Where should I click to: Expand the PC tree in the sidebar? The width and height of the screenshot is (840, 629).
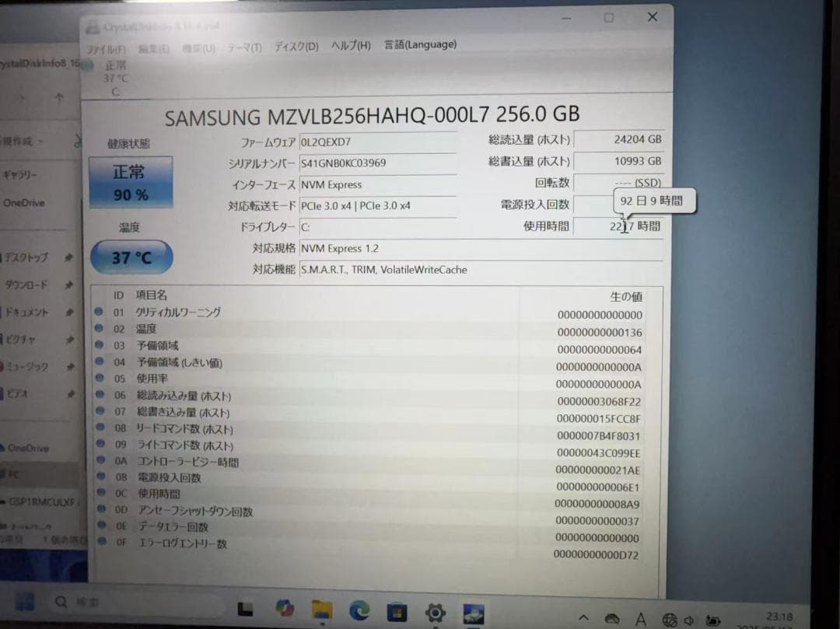click(17, 473)
